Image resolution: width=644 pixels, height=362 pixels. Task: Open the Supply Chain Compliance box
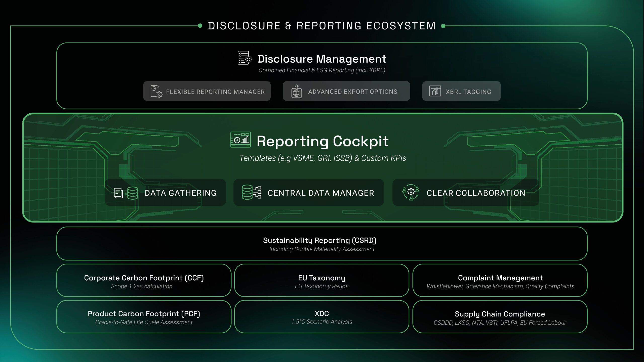(500, 317)
